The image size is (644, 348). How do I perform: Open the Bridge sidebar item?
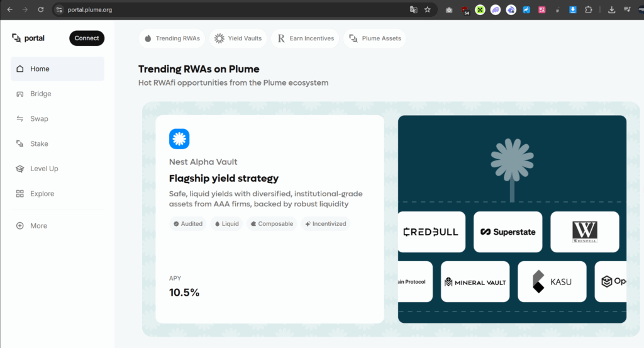(x=57, y=94)
